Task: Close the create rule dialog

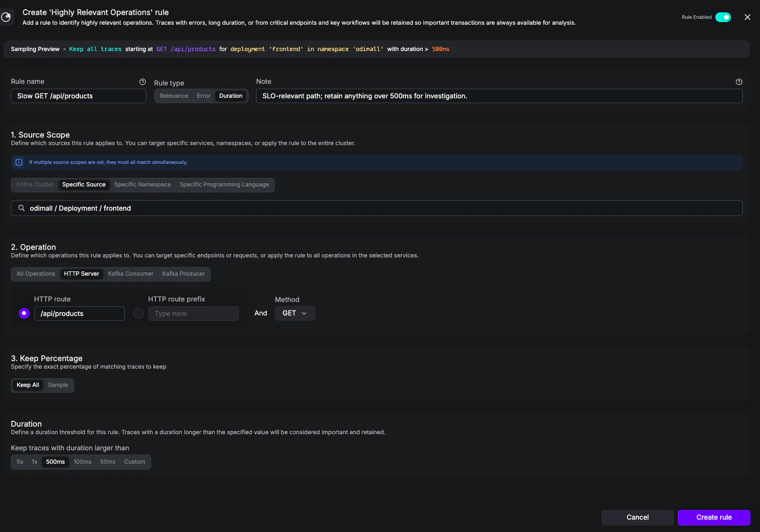Action: 747,17
